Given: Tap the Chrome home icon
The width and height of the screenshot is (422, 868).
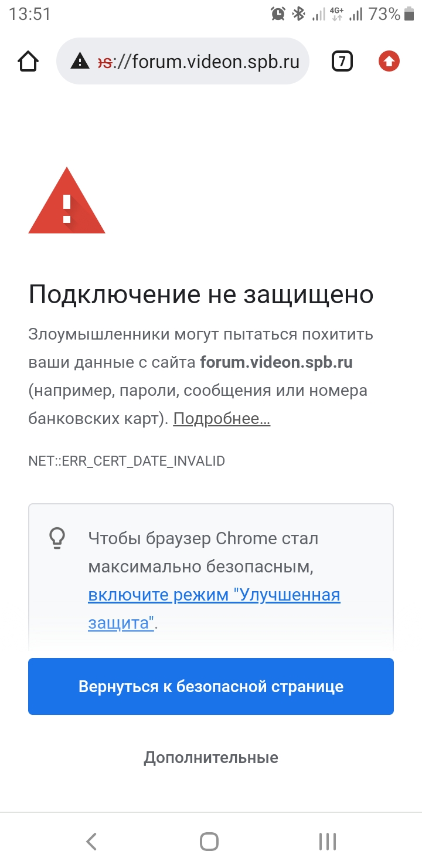Looking at the screenshot, I should [29, 61].
